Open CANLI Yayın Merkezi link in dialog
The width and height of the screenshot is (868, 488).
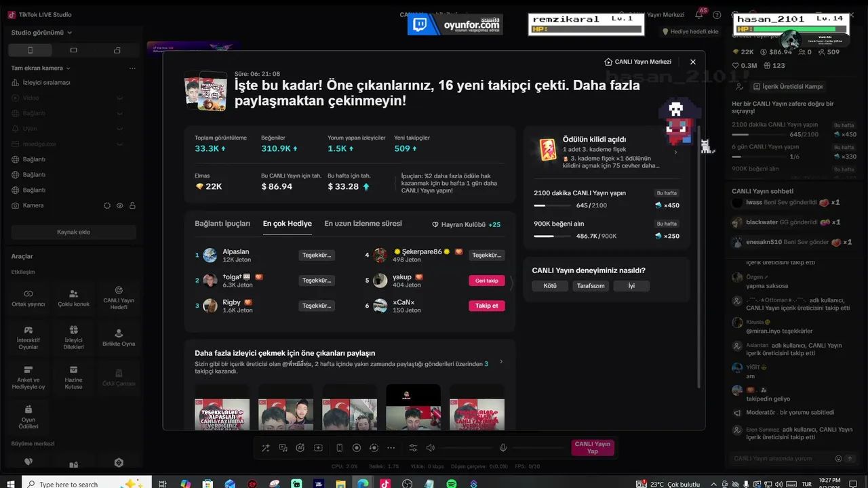(x=637, y=62)
